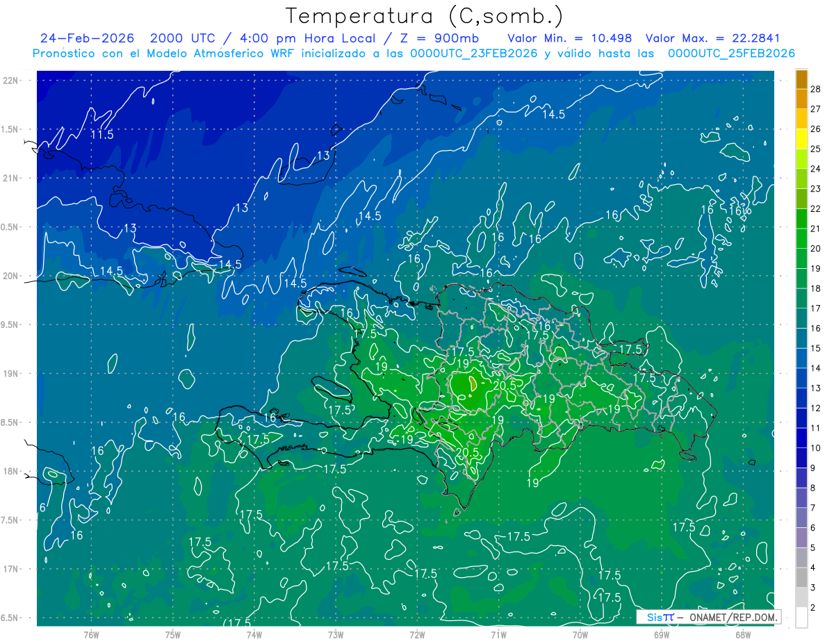
Task: Click the "17N" latitude axis label
Action: coord(10,569)
